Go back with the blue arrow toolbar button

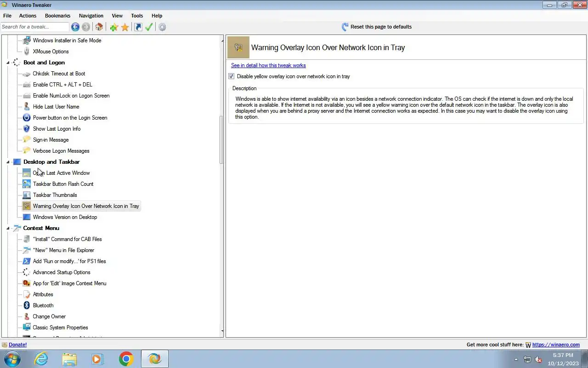75,27
